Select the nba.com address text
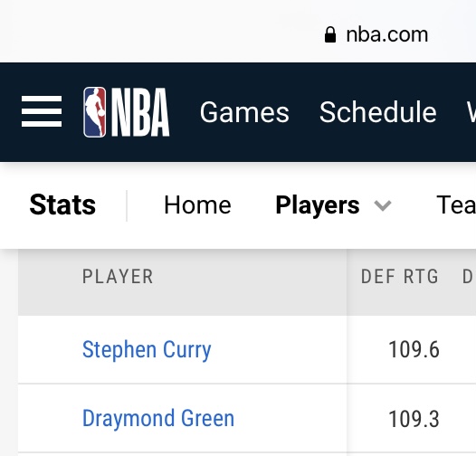 coord(387,34)
